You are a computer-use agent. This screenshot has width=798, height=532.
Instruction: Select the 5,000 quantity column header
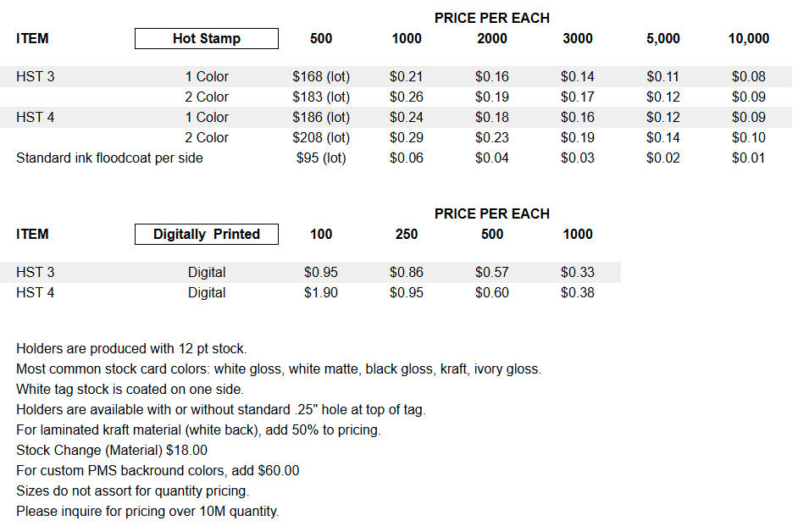pyautogui.click(x=663, y=38)
